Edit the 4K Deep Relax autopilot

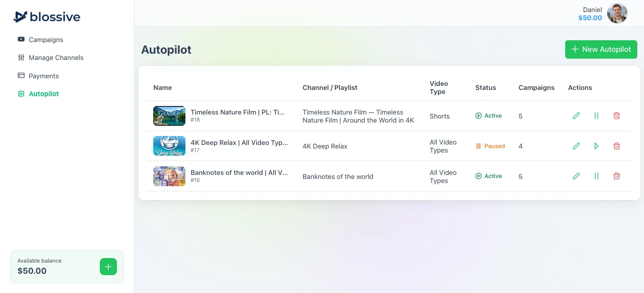click(x=576, y=146)
